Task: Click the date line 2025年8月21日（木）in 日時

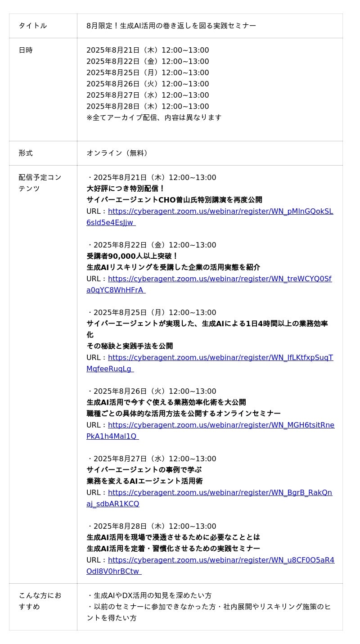Action: pos(148,50)
